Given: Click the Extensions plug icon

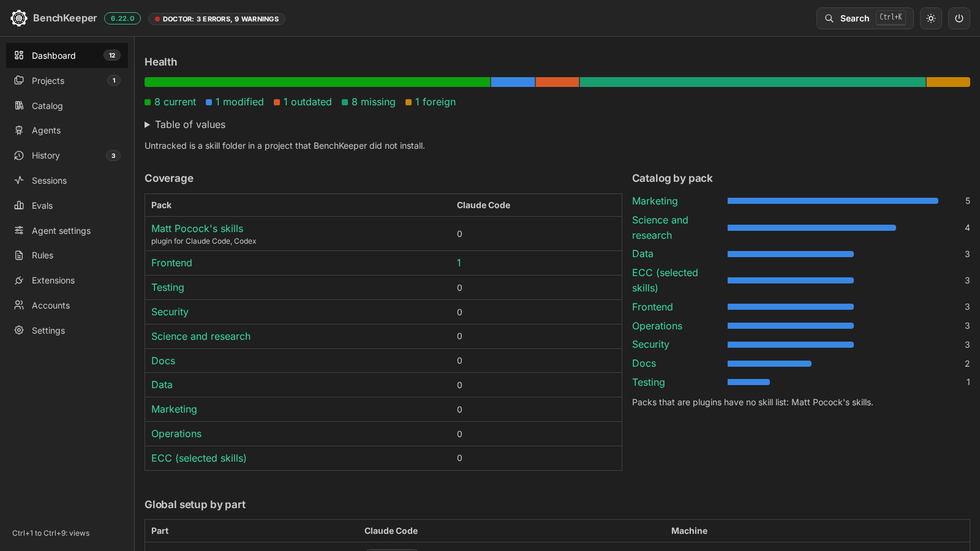Looking at the screenshot, I should click(x=19, y=280).
